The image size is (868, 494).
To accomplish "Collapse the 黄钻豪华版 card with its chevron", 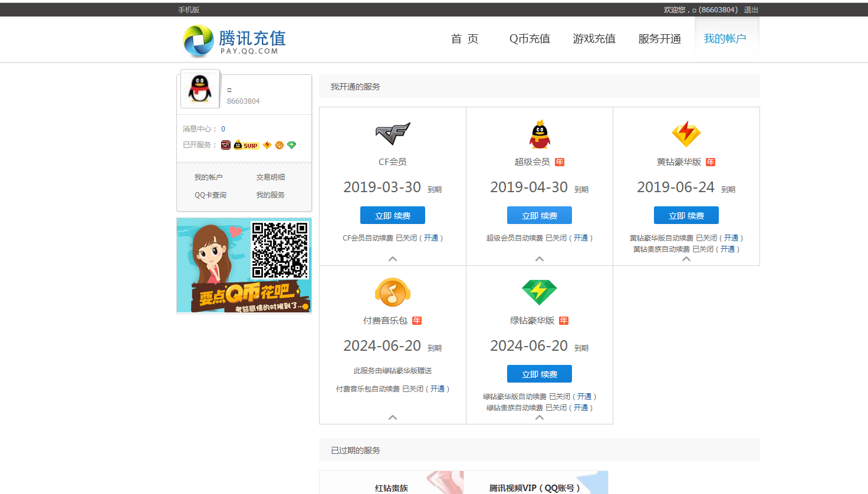I will click(686, 259).
